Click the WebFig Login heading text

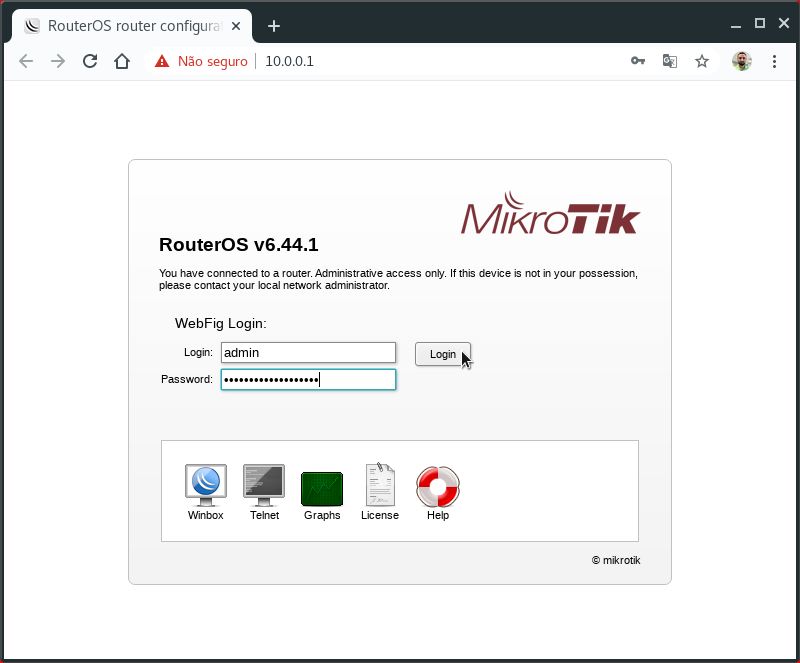[x=221, y=324]
